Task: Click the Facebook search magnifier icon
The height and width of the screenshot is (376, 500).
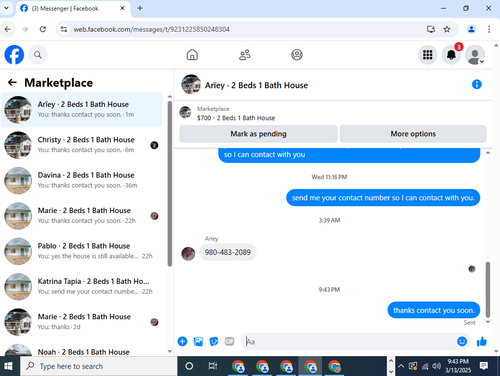Action: point(38,55)
